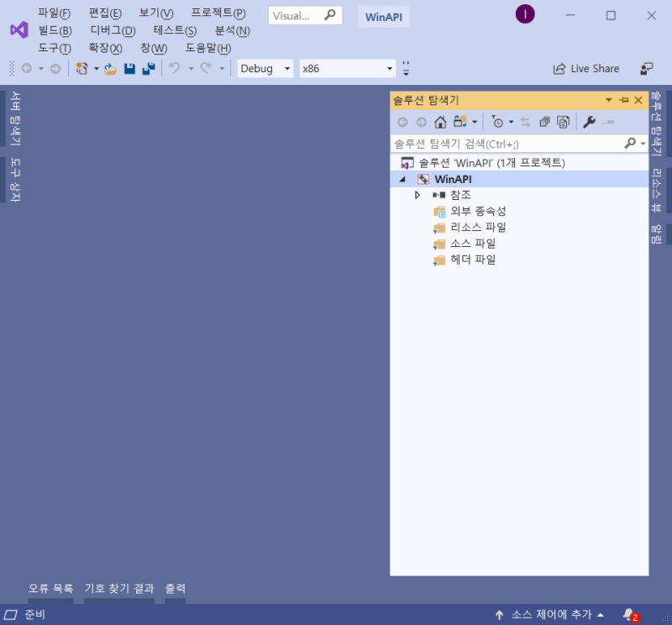Open the 분석(N) menu
The height and width of the screenshot is (625, 672).
tap(233, 31)
